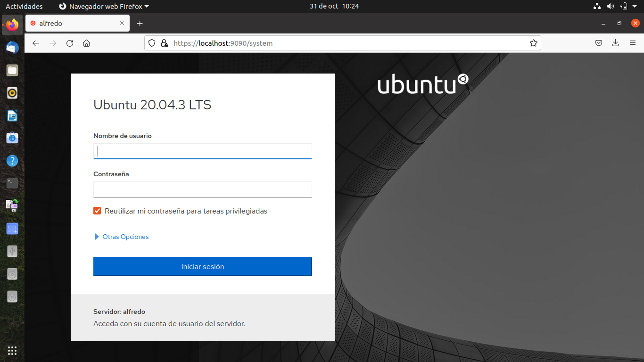Open Rhythmbox music player in dock
This screenshot has height=362, width=644.
tap(12, 93)
